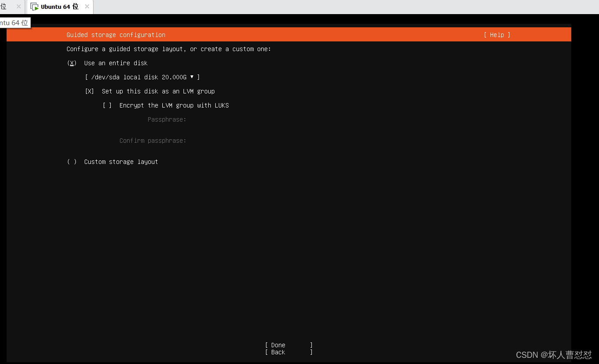Close the 'Ubuntu 64 位' tab
This screenshot has height=364, width=599.
(87, 7)
